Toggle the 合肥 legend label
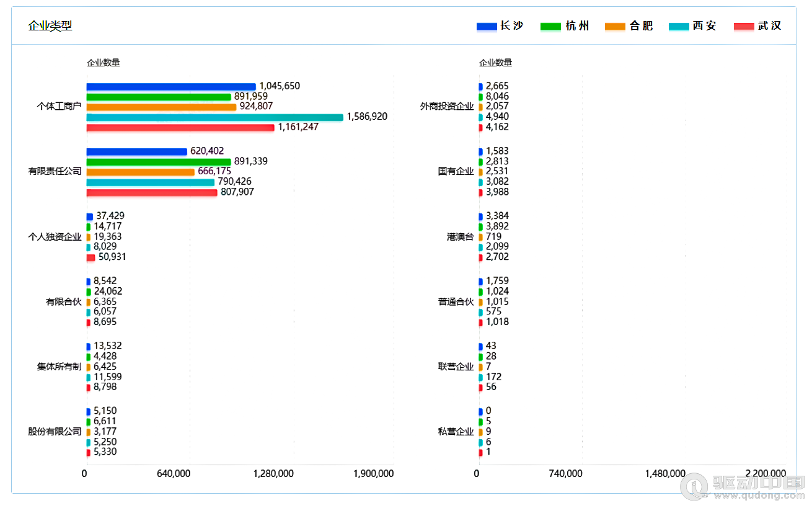 point(642,26)
